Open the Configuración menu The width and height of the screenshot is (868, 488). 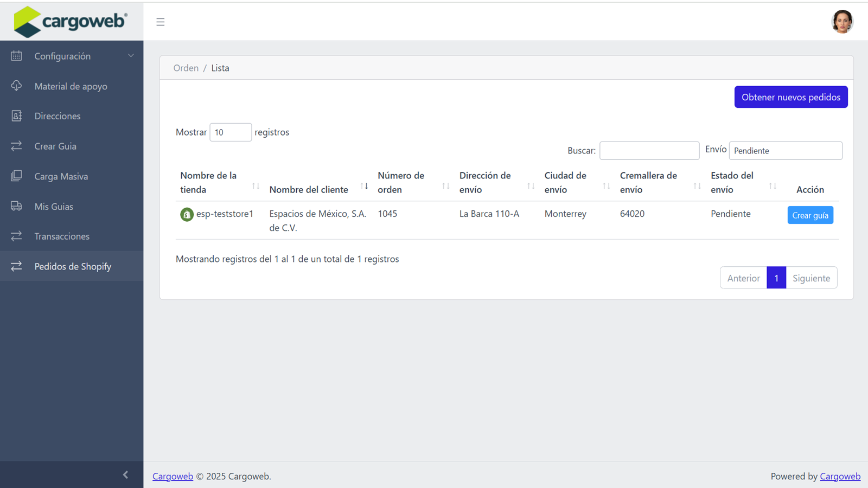tap(72, 56)
